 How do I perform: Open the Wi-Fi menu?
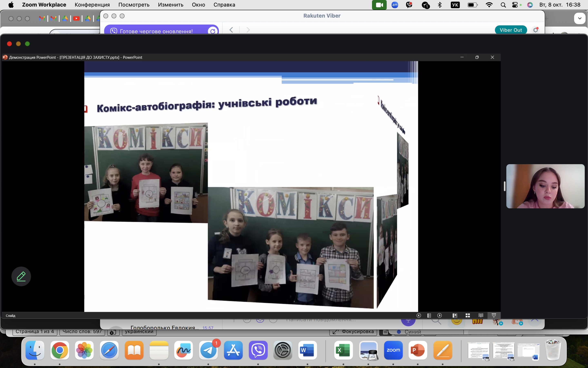coord(489,5)
